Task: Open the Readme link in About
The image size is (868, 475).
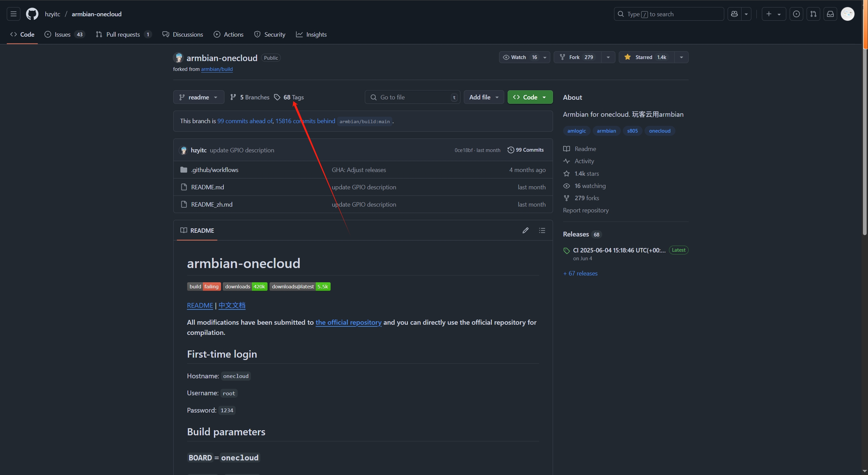Action: point(580,149)
